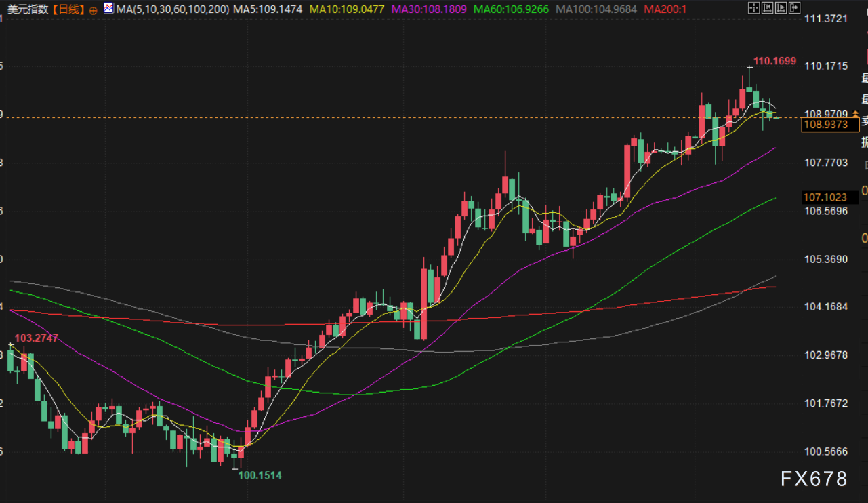Screen dimensions: 868x503
Task: Open MA(5,10,30,60,100,200) indicator settings
Action: coord(173,9)
